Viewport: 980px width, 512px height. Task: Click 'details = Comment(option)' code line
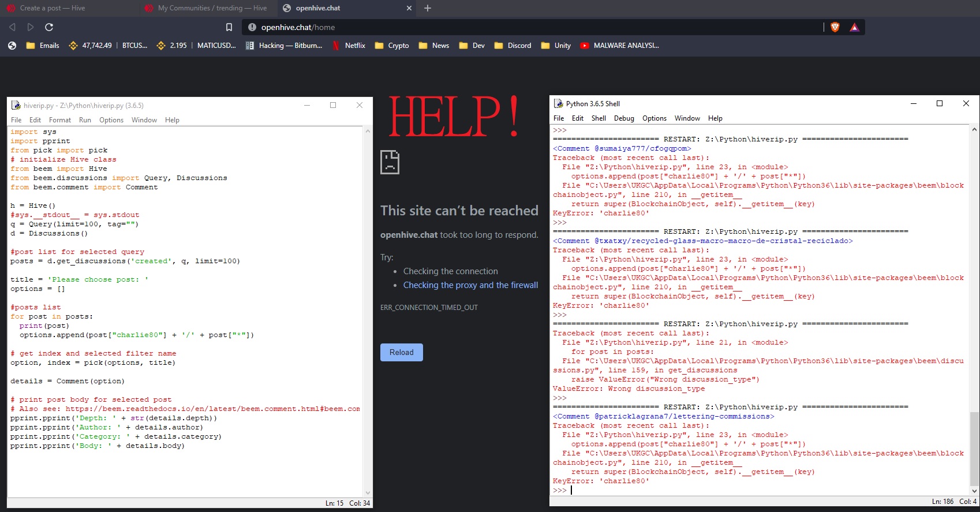68,381
